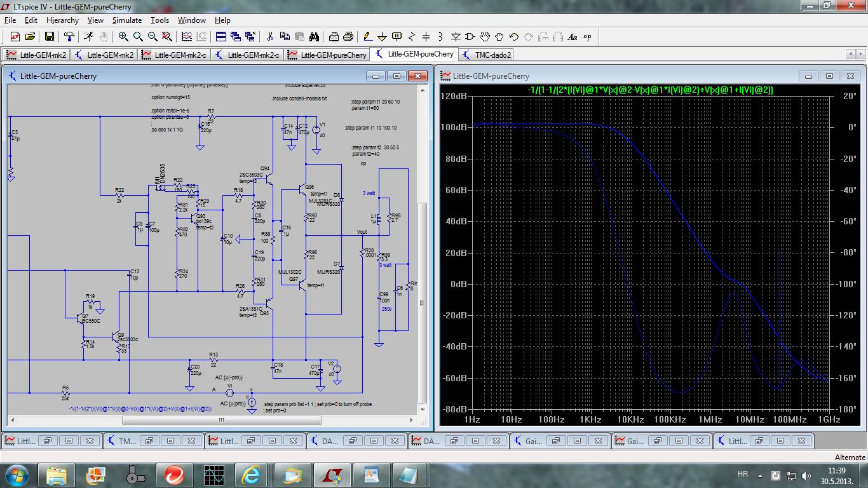The width and height of the screenshot is (868, 488).
Task: Click the green trace expression above the plot
Action: click(x=650, y=90)
